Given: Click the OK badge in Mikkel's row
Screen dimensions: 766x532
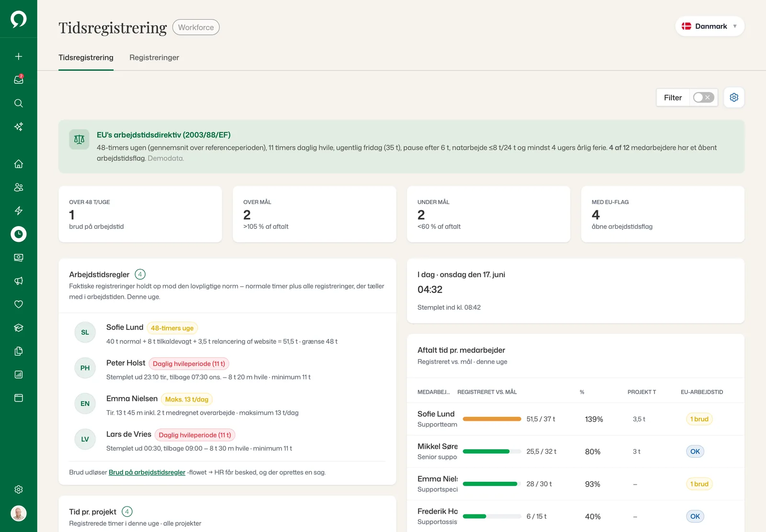Looking at the screenshot, I should (695, 452).
